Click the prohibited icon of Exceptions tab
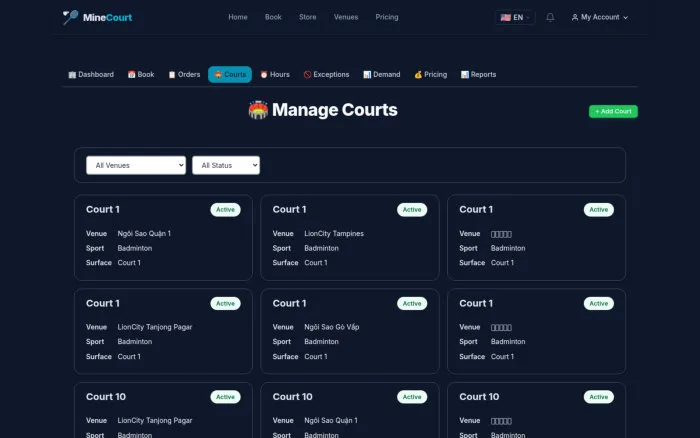The image size is (700, 438). (x=307, y=75)
